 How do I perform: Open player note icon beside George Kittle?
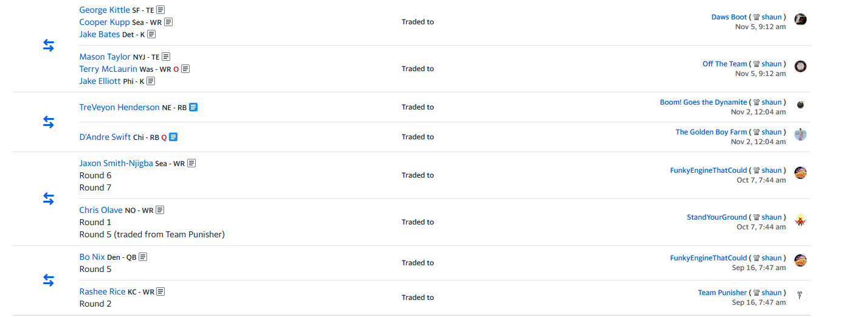[160, 10]
